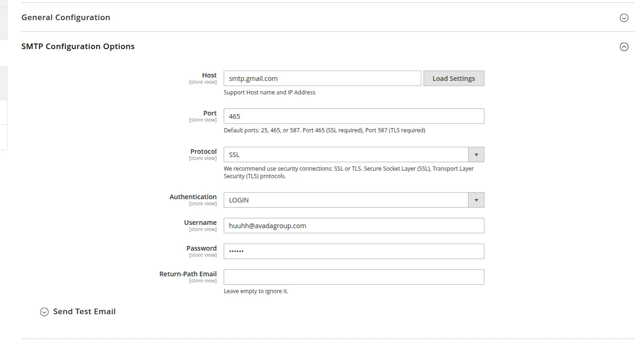The image size is (644, 346).
Task: Click the Protocol select box showing SSL
Action: [346, 155]
